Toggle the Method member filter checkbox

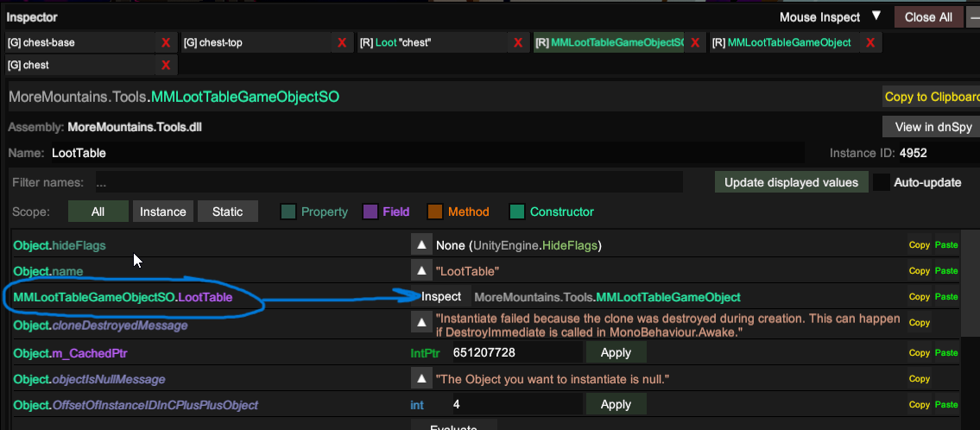point(435,212)
